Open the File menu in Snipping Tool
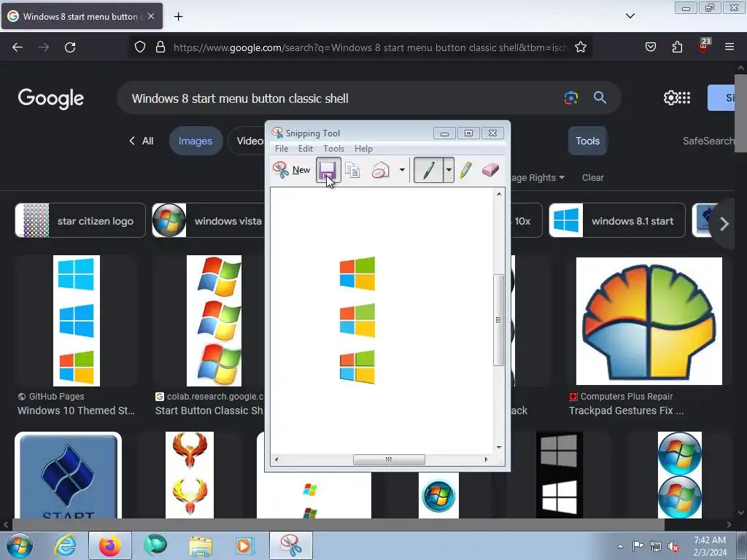The height and width of the screenshot is (560, 747). click(x=282, y=149)
